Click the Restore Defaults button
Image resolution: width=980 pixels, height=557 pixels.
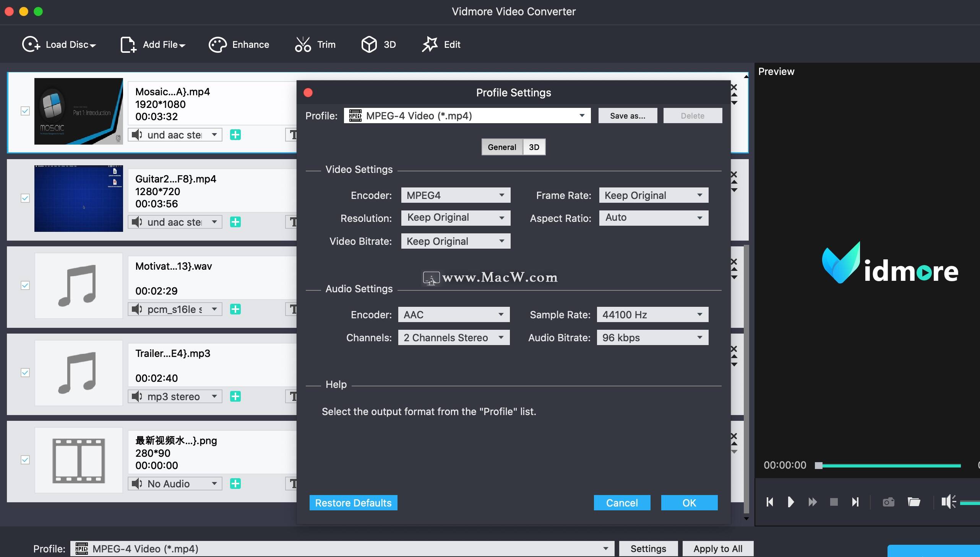coord(353,502)
